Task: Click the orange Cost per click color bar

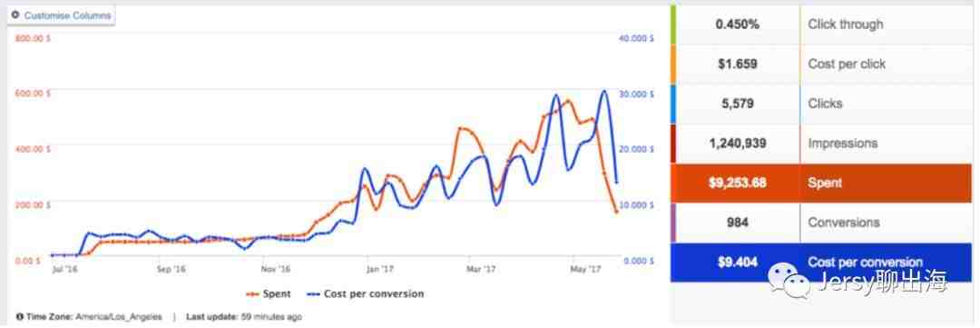Action: point(672,64)
